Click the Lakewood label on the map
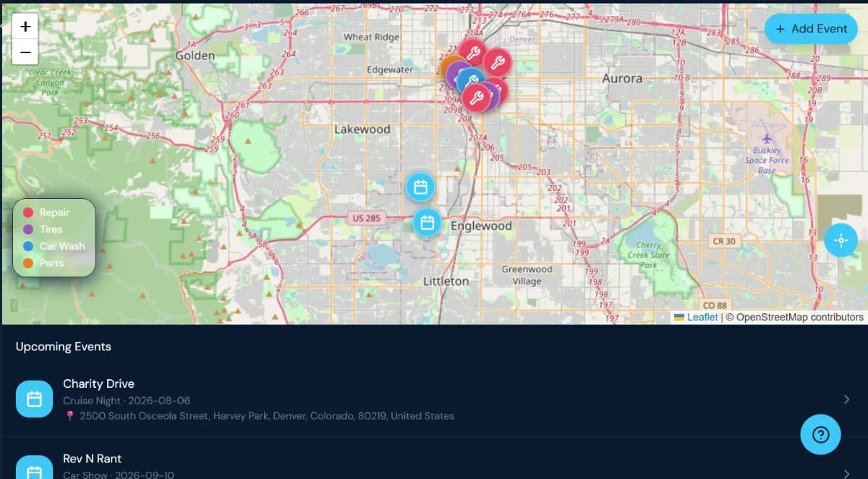Image resolution: width=868 pixels, height=479 pixels. pos(362,130)
